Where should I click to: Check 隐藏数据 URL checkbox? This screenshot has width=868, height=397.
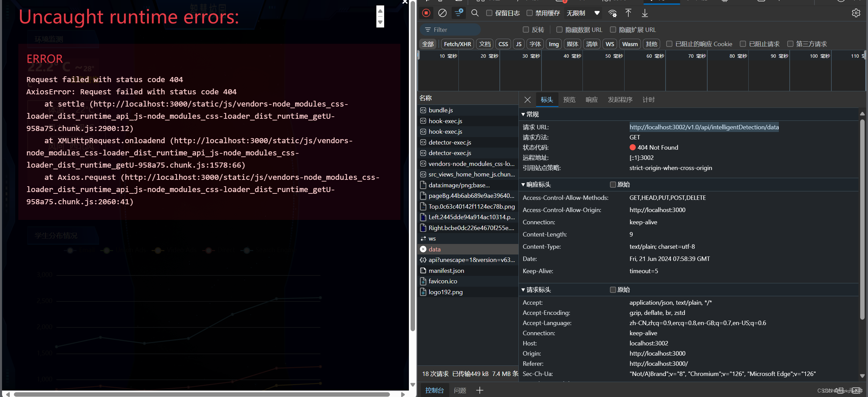559,30
